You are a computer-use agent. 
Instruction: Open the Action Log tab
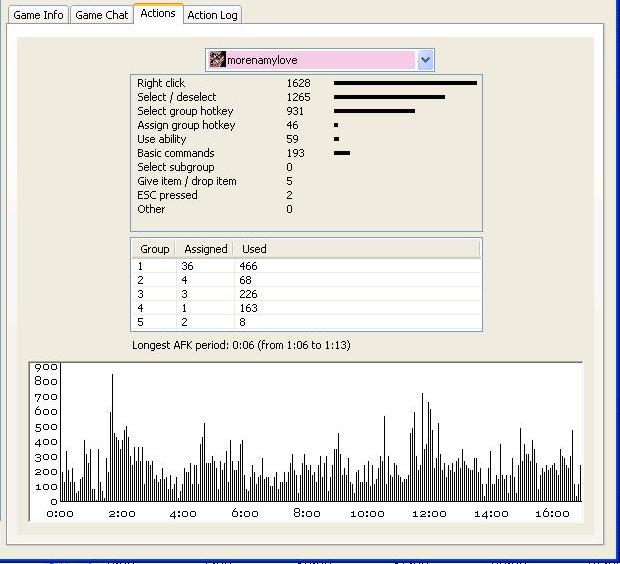212,15
